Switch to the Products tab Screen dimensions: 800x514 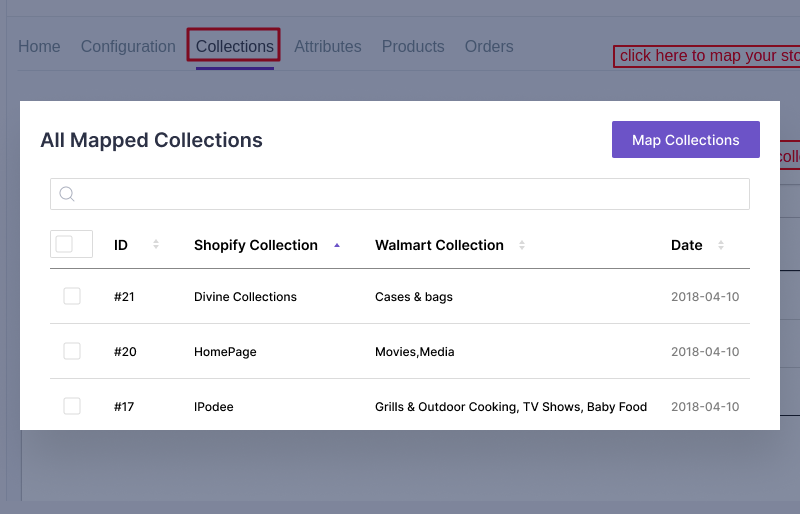pyautogui.click(x=413, y=47)
